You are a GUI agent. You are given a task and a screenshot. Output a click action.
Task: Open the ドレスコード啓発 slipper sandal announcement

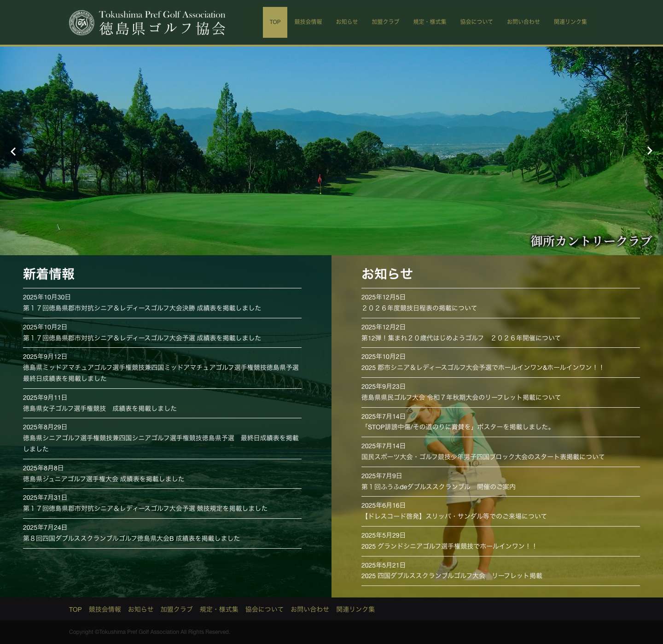click(x=454, y=516)
